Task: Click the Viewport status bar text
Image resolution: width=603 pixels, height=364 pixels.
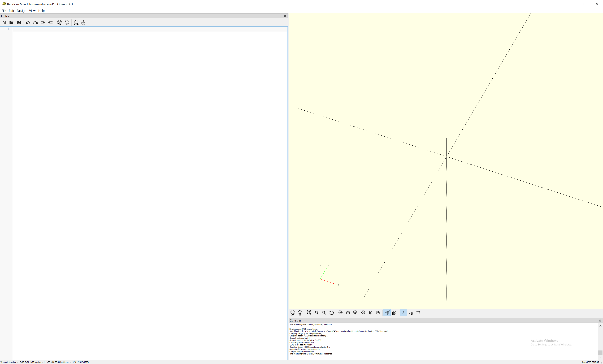Action: [45, 362]
